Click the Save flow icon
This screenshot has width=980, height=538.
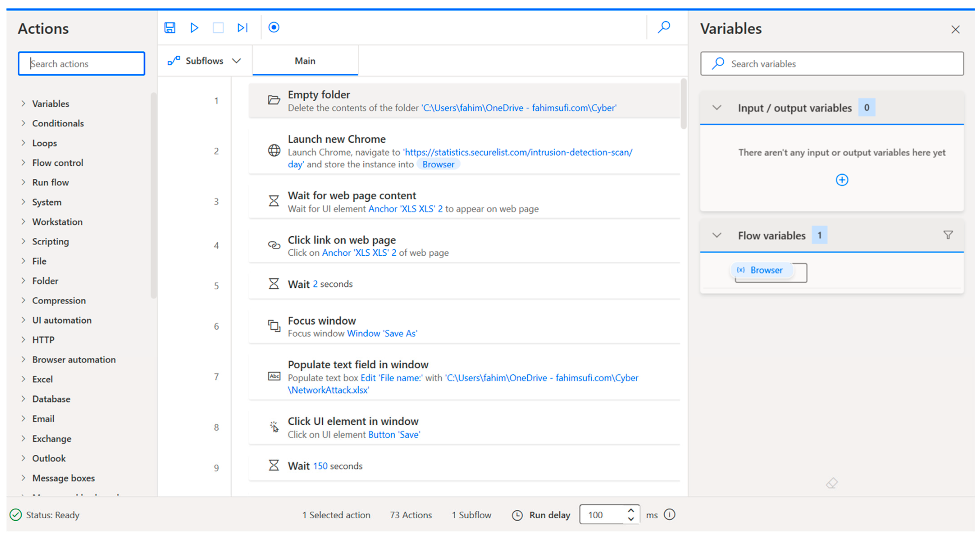point(170,28)
